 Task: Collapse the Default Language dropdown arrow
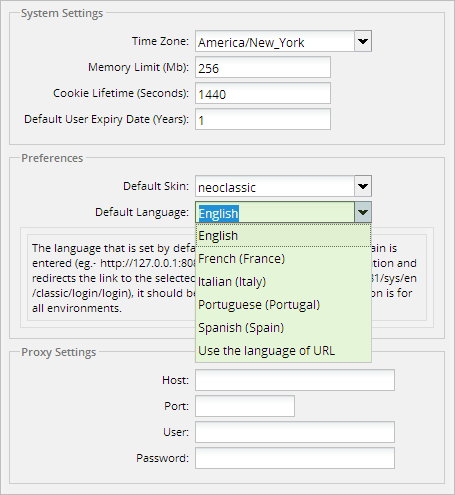click(x=363, y=212)
